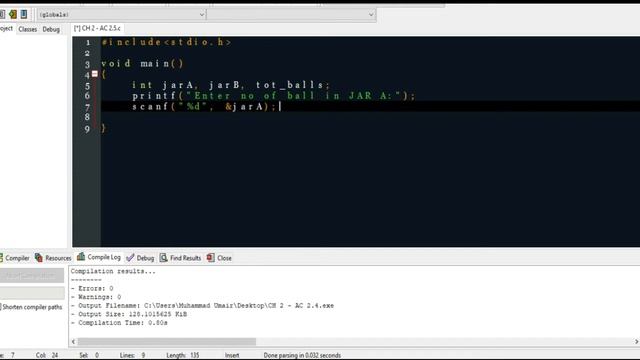
Task: Click line number 3 in the gutter
Action: point(87,64)
